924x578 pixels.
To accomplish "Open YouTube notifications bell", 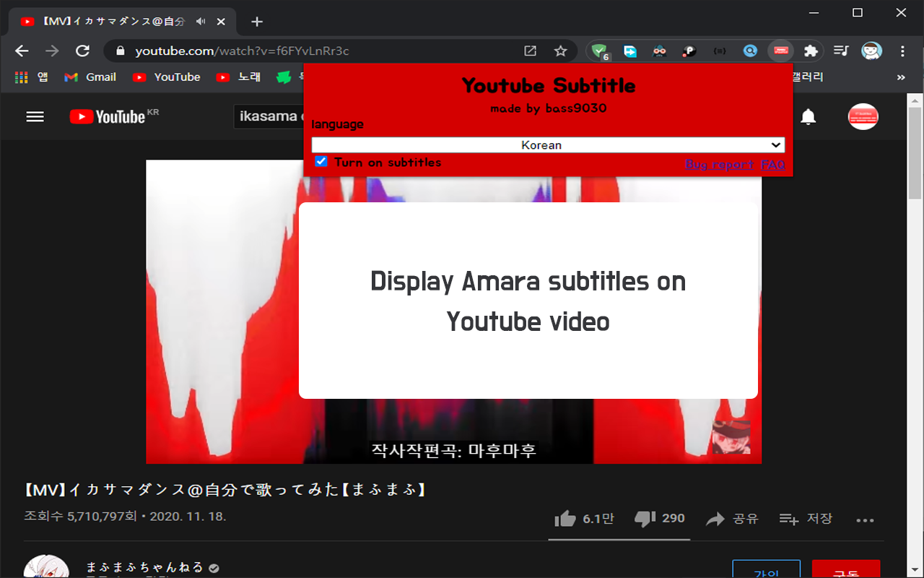I will tap(808, 116).
